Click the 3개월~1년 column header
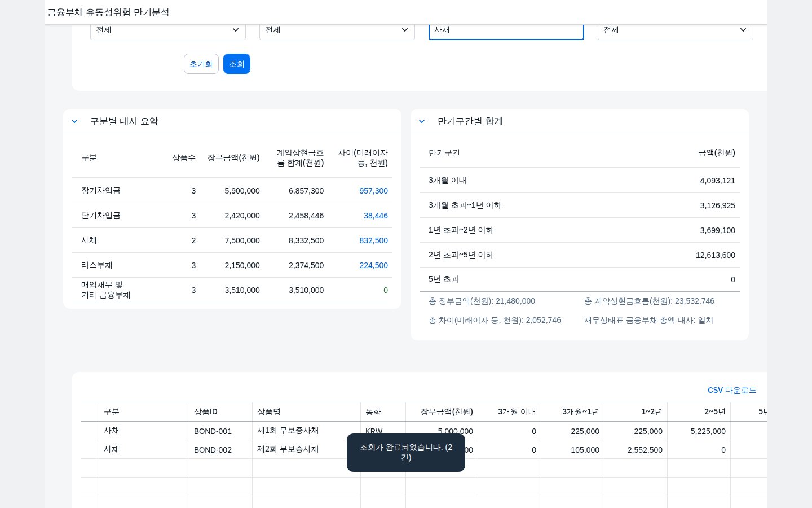This screenshot has height=508, width=812. pyautogui.click(x=572, y=412)
